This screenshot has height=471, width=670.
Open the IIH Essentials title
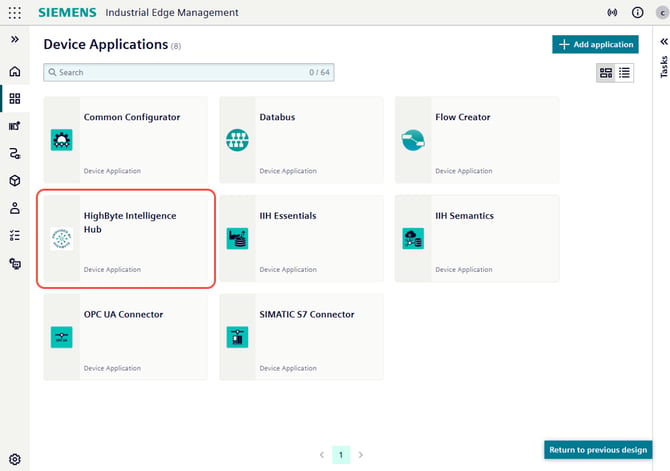click(x=288, y=216)
